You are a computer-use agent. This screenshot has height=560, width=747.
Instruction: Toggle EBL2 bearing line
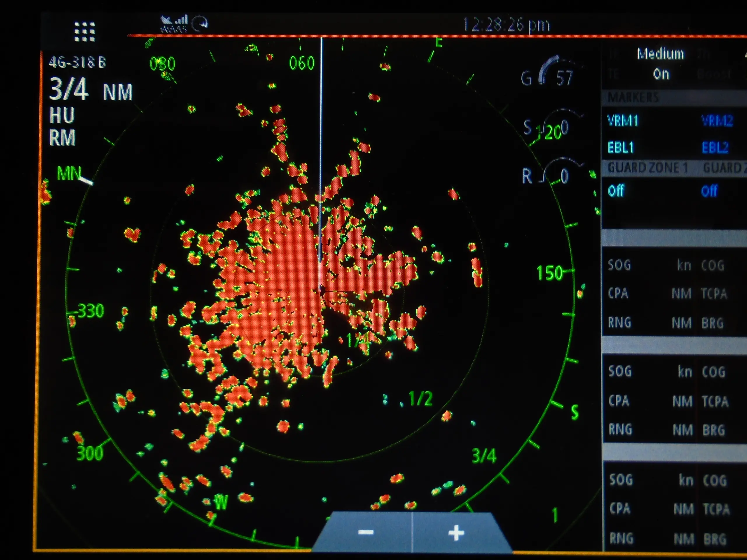(715, 148)
